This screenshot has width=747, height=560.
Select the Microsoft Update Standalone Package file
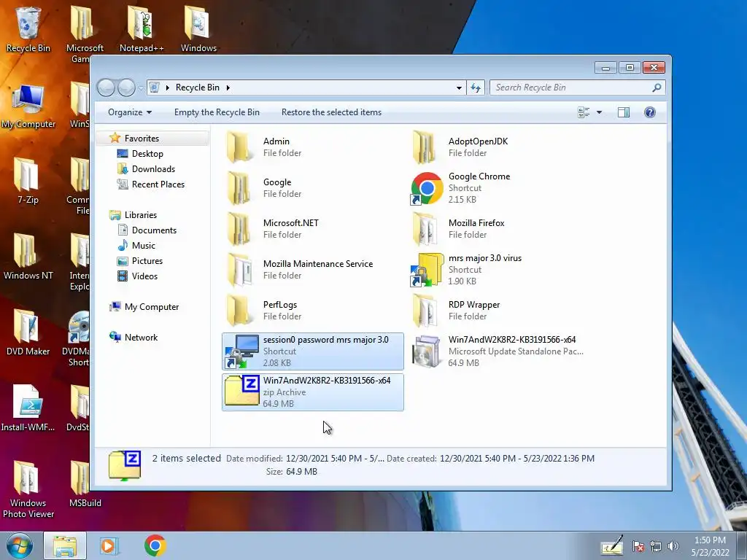coord(498,351)
